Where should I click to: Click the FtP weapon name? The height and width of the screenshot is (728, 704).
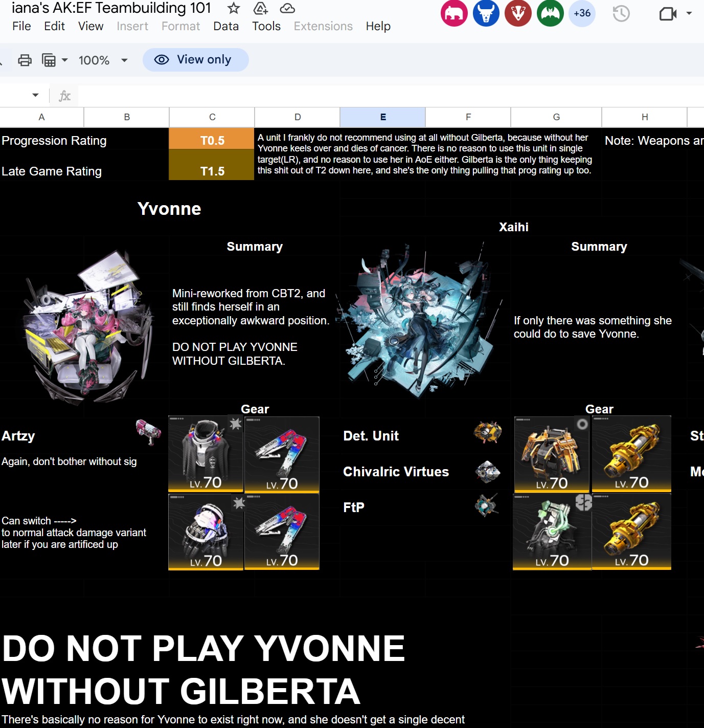(354, 508)
